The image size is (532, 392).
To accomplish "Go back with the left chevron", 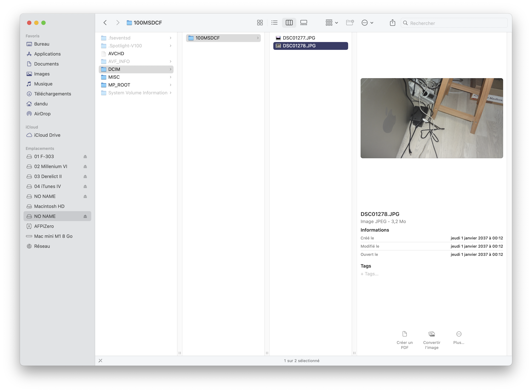I will point(105,23).
